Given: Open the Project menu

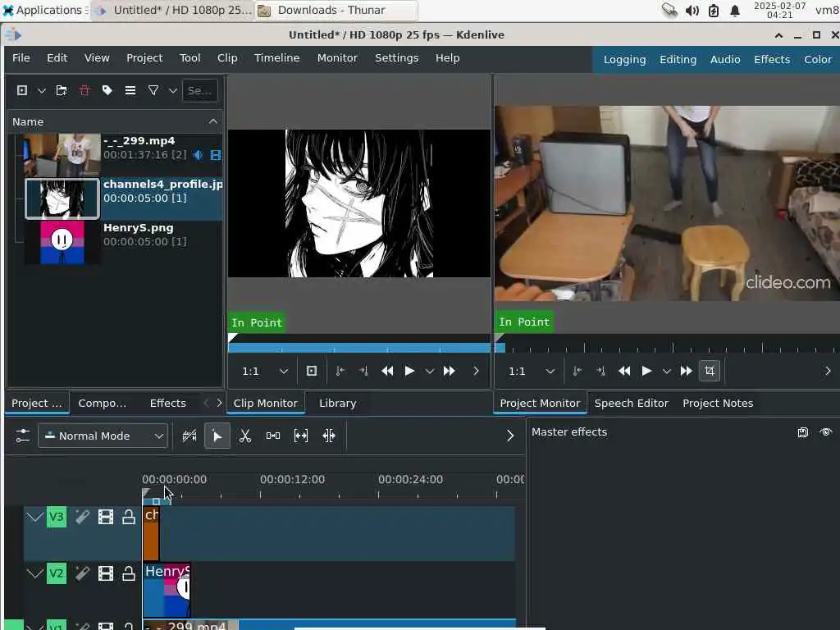Looking at the screenshot, I should point(144,58).
